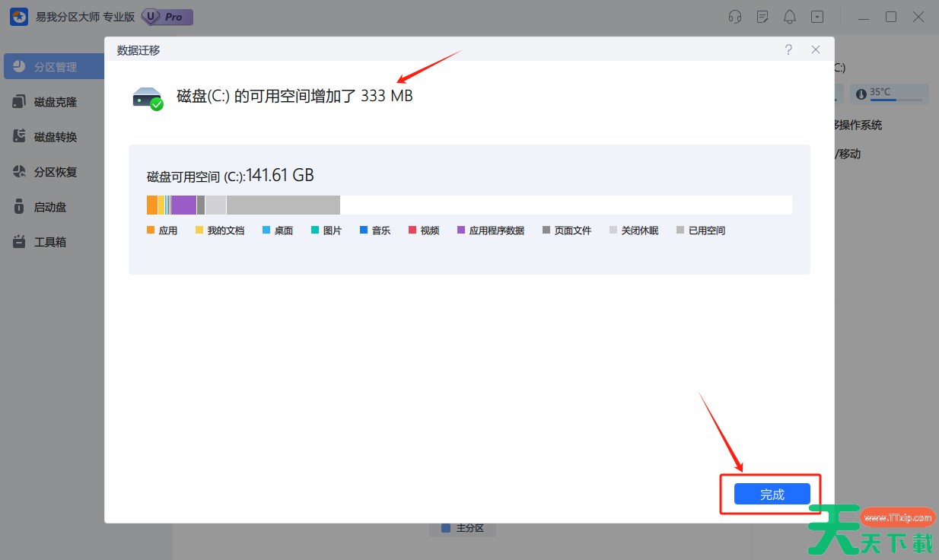The height and width of the screenshot is (560, 939).
Task: Click the orange 应用 legend swatch
Action: point(151,231)
